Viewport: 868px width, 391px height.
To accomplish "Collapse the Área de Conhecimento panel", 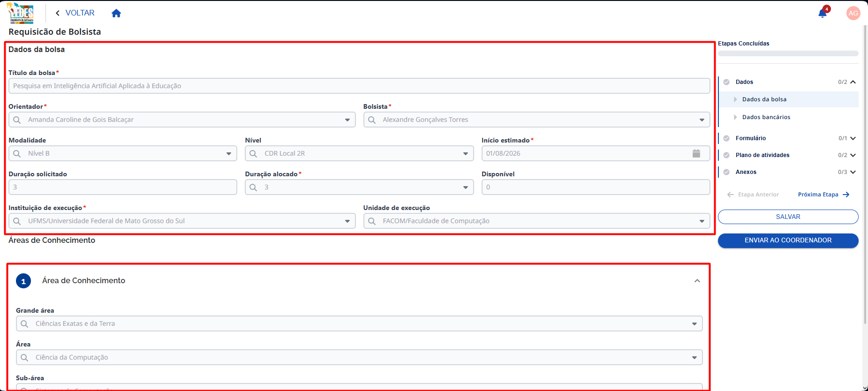I will click(x=697, y=281).
